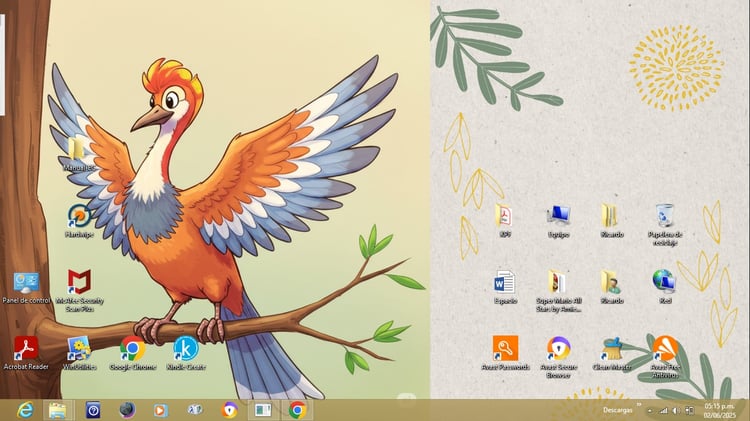Open Internet Explorer from the taskbar
Viewport: 750px width, 421px height.
pyautogui.click(x=25, y=410)
